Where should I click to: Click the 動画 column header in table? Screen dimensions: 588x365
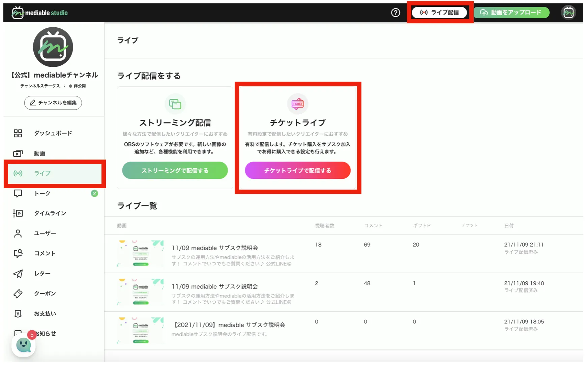point(122,226)
